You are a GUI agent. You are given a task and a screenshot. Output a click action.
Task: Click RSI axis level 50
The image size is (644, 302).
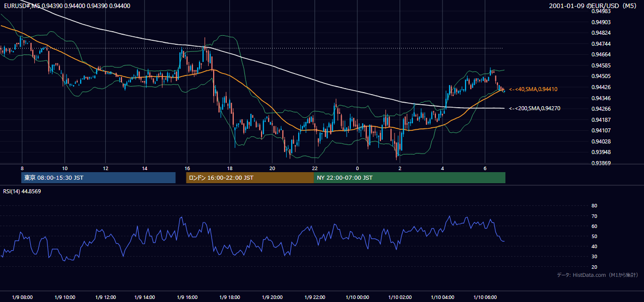coord(594,236)
